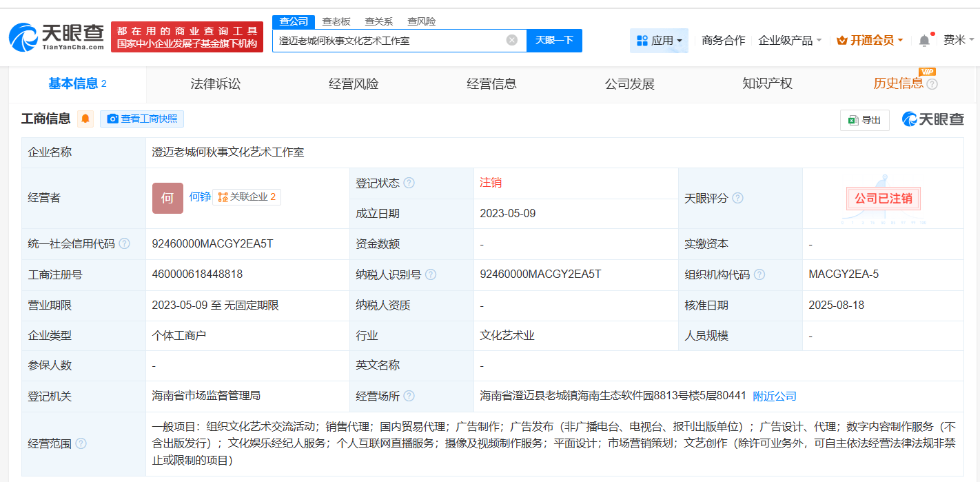Click the 何 operator avatar
Screen dimensions: 980x482
[x=167, y=198]
